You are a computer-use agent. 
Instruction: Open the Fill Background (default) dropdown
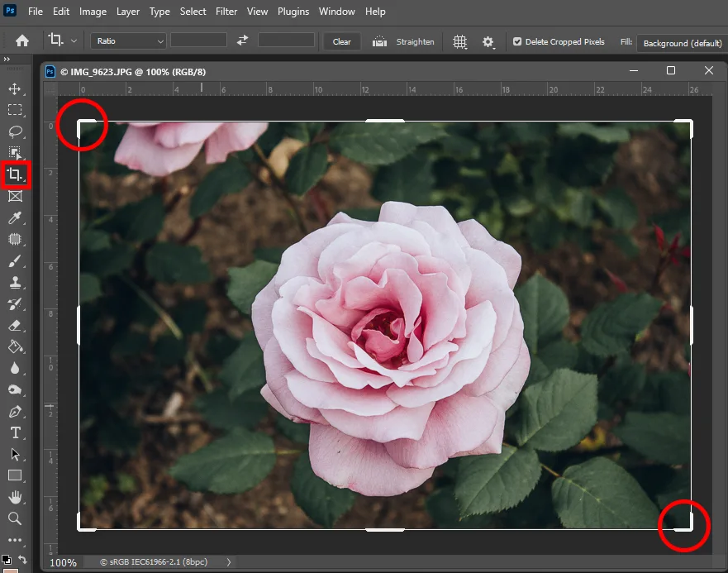(682, 43)
